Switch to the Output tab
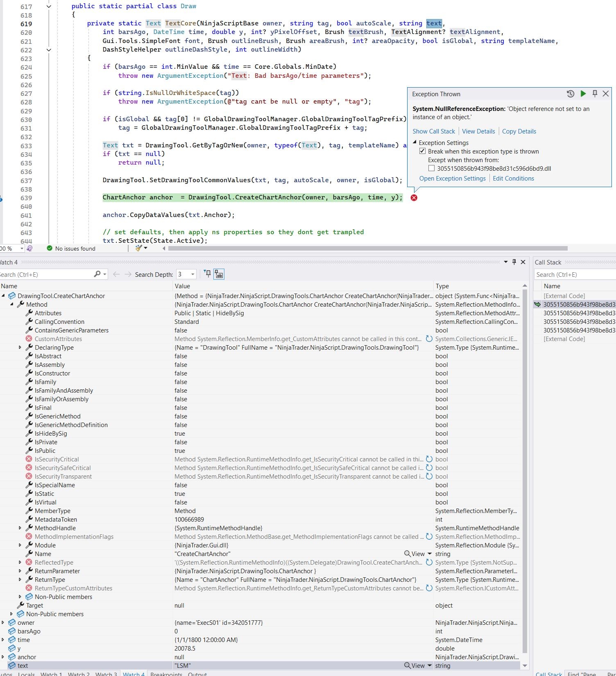 coord(197,674)
